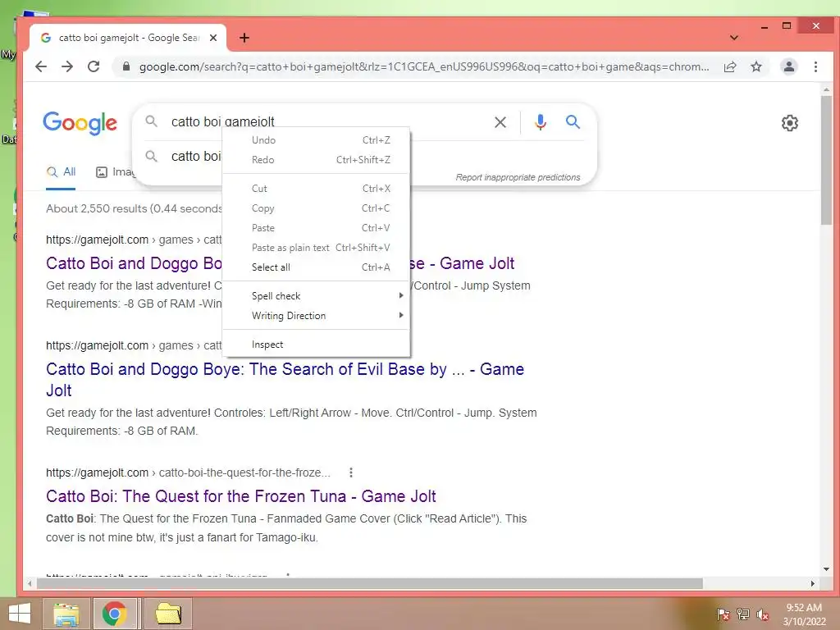Viewport: 840px width, 630px height.
Task: Open the Chrome three-dot menu
Action: [x=815, y=66]
